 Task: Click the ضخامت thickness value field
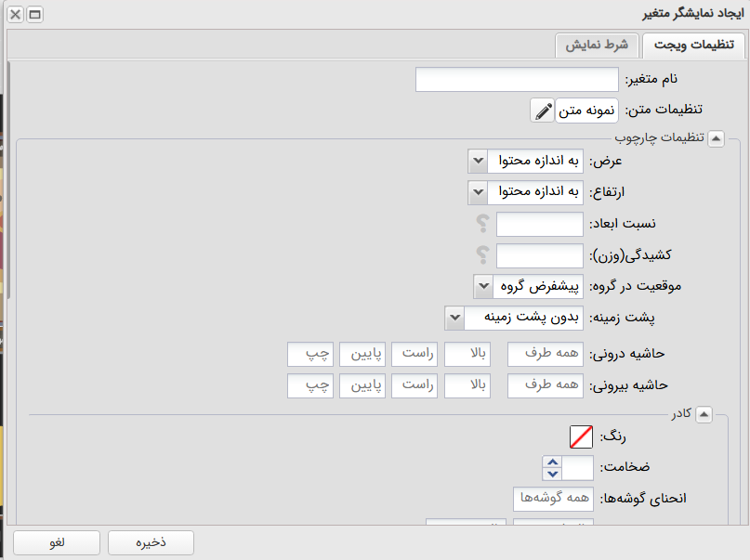pos(577,468)
